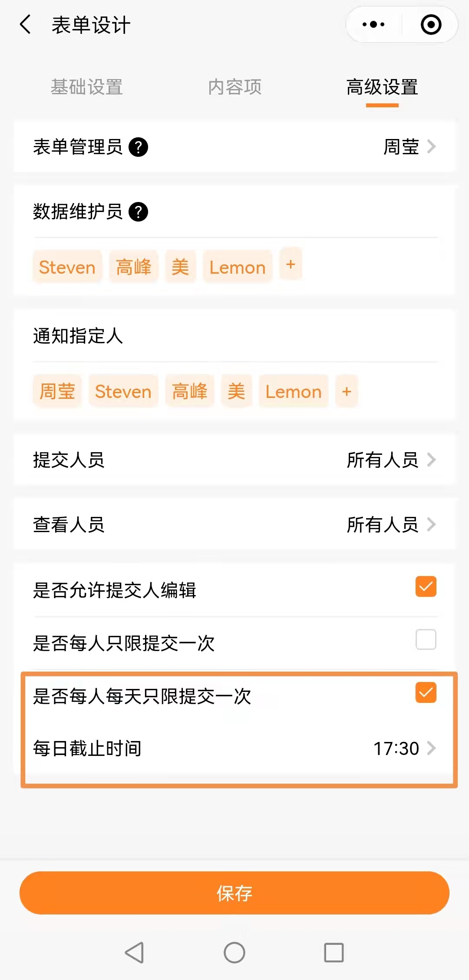This screenshot has height=980, width=469.
Task: Open 表单管理员 selection showing 周莹
Action: (408, 147)
